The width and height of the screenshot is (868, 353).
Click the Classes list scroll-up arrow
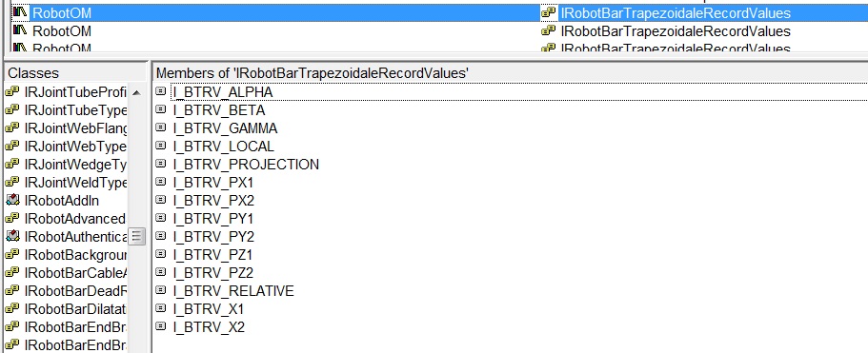(137, 93)
